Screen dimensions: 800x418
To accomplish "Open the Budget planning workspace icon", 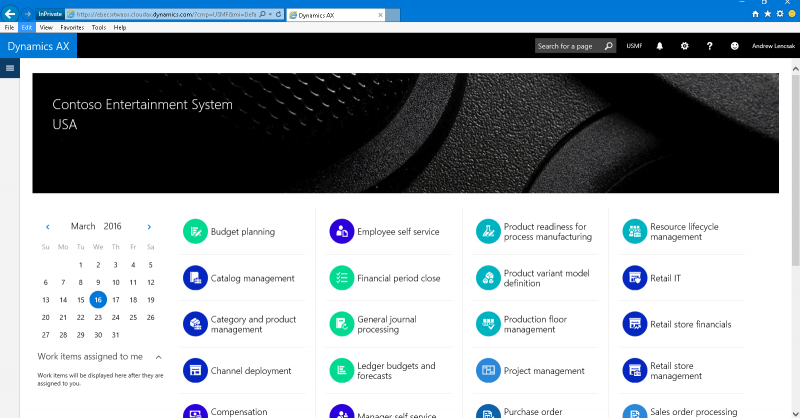I will click(195, 232).
